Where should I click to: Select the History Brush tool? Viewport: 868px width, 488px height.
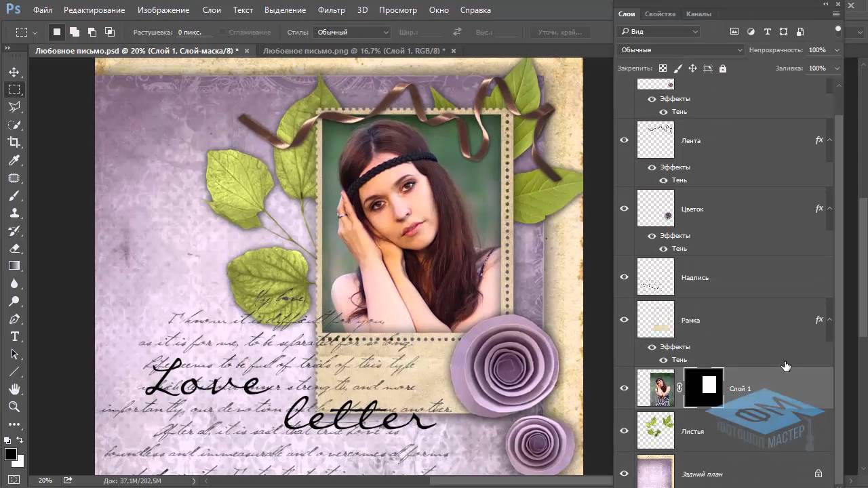click(x=14, y=230)
